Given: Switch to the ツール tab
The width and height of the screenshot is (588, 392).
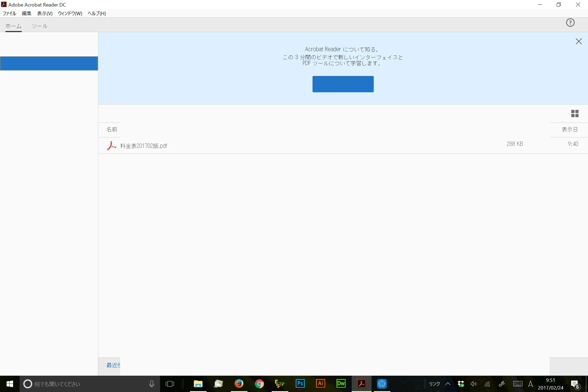Looking at the screenshot, I should pyautogui.click(x=40, y=26).
